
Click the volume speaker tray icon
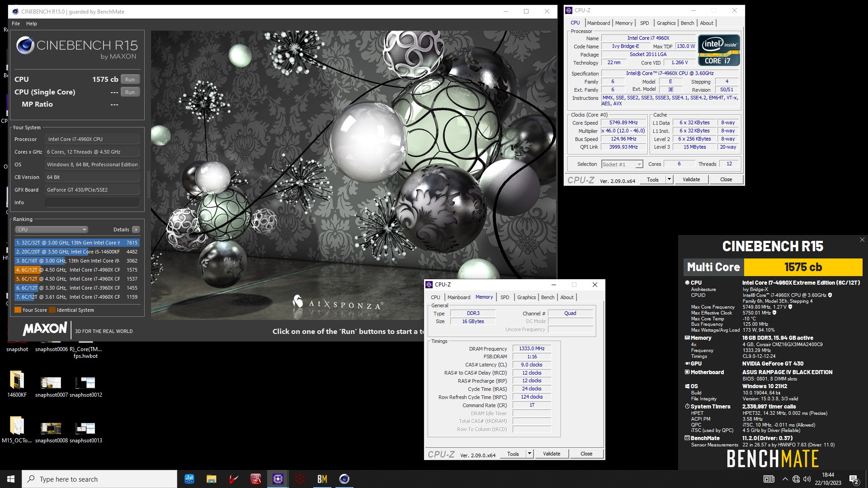(807, 479)
